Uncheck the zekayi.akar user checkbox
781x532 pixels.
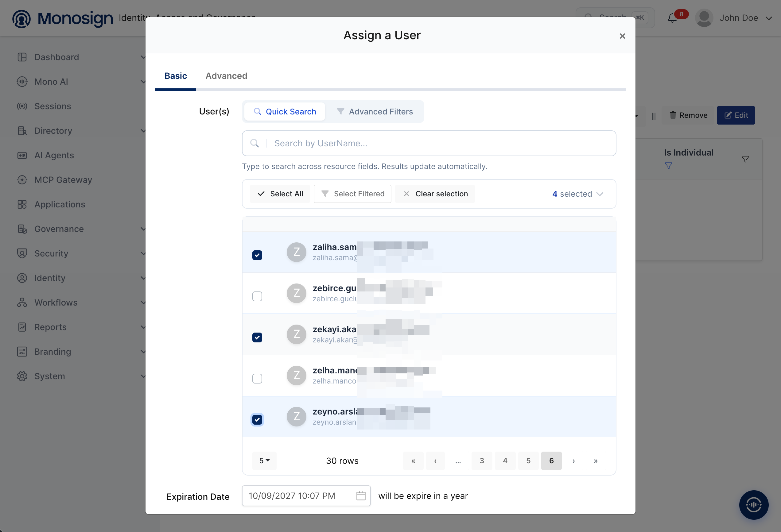click(x=257, y=337)
